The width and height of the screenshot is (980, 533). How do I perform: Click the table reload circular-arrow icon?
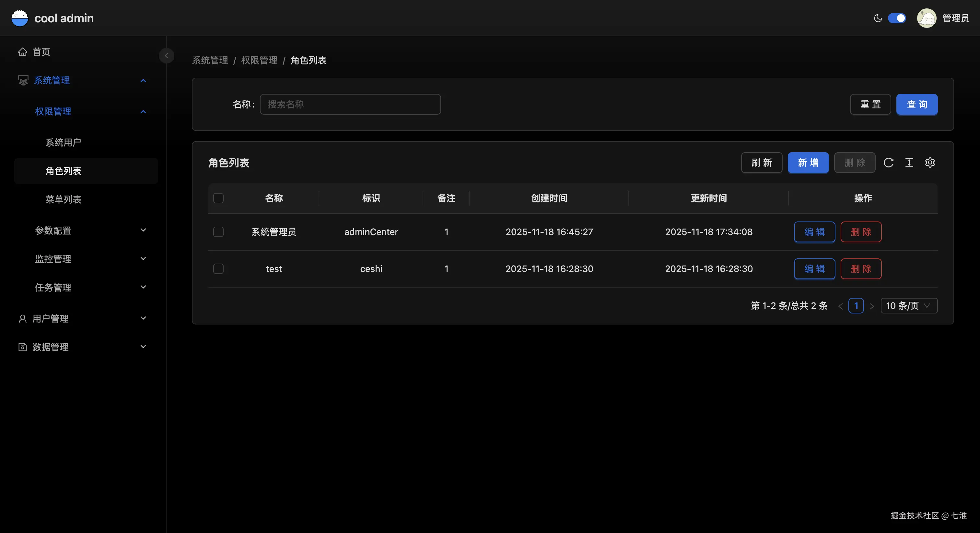point(888,163)
